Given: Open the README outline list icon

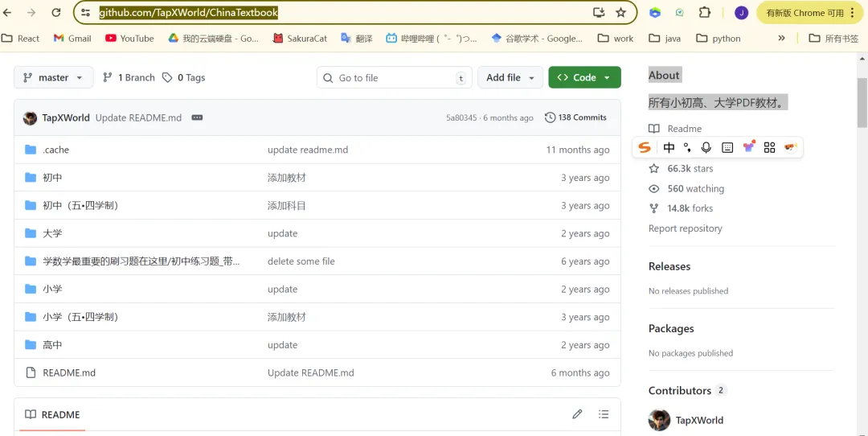Looking at the screenshot, I should click(604, 414).
